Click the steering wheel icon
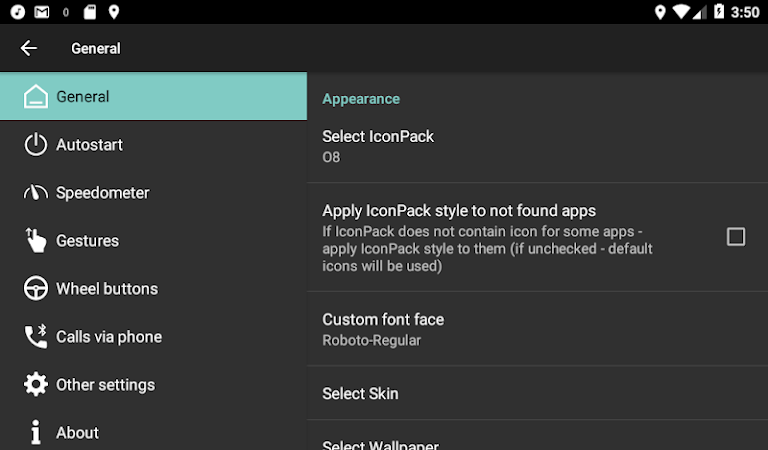 coord(36,289)
